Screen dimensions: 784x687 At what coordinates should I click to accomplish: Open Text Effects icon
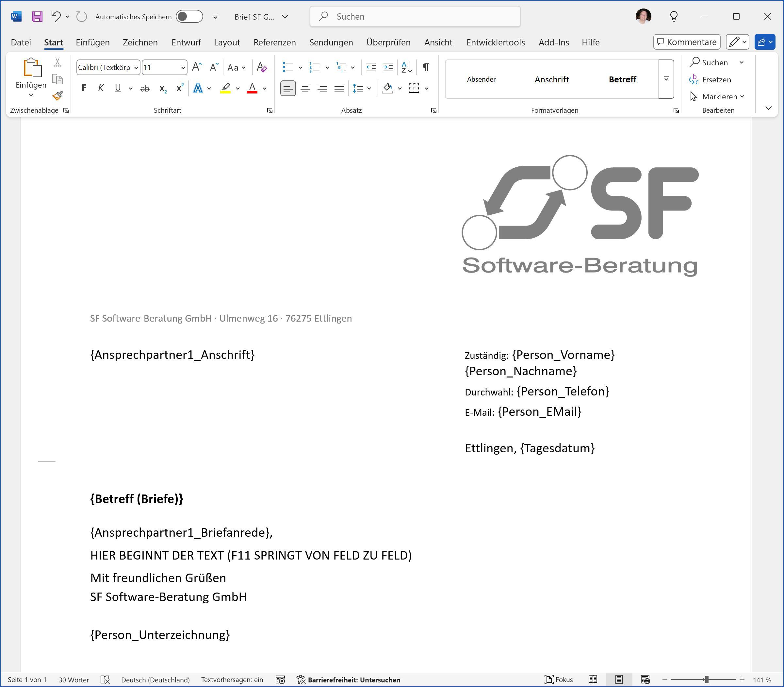[198, 88]
